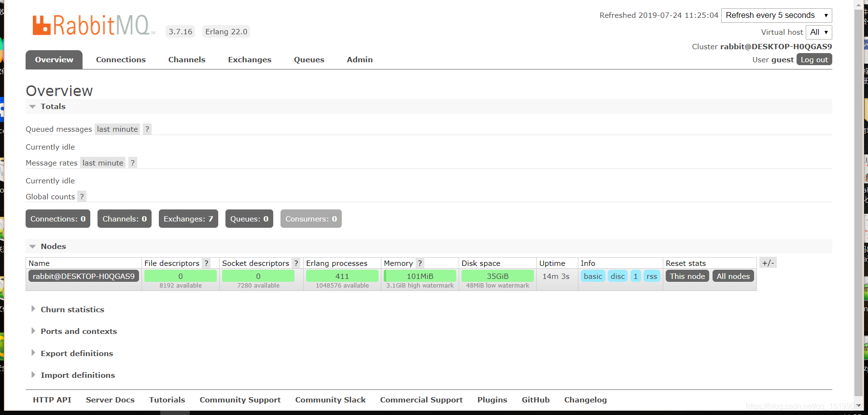Open Exchanges: 7 global count

click(188, 219)
